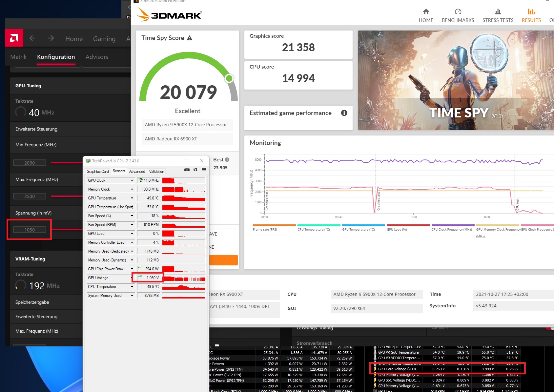Click the AMD Radeon RX 6900 XT label
Screen dimensions: 554x392
click(x=171, y=139)
